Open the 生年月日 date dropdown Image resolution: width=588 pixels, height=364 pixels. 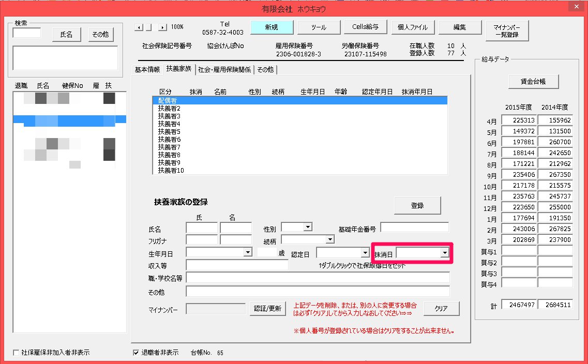pyautogui.click(x=248, y=252)
